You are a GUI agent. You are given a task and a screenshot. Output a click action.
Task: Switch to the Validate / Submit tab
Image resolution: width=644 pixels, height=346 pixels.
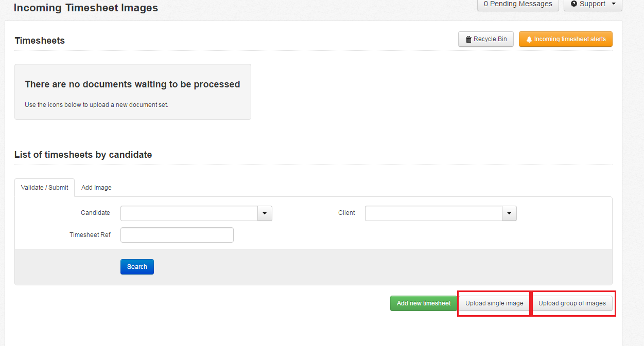[x=45, y=188]
